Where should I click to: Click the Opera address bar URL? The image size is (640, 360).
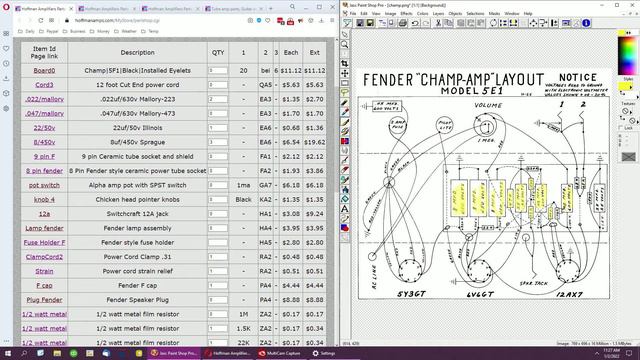coord(117,20)
